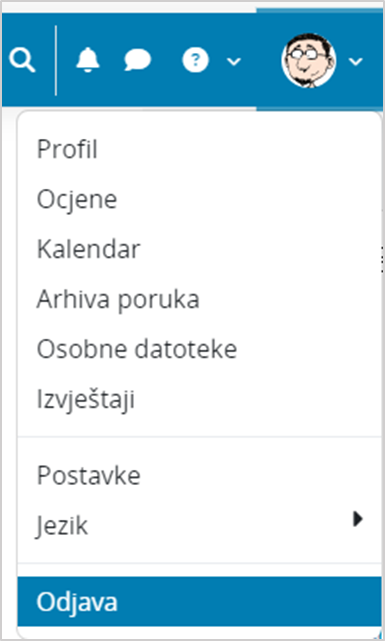Open the messages speech bubble icon
Viewport: 385px width, 641px height.
pyautogui.click(x=138, y=61)
